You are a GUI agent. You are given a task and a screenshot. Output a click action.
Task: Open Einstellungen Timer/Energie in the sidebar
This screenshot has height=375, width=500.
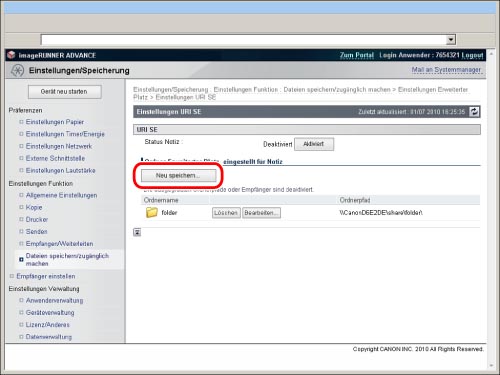[x=65, y=134]
